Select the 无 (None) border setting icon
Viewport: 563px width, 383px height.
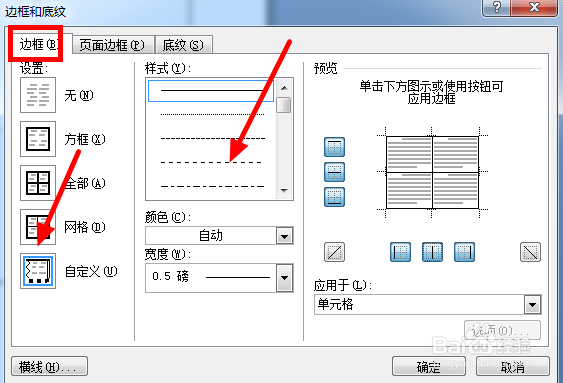(x=38, y=95)
